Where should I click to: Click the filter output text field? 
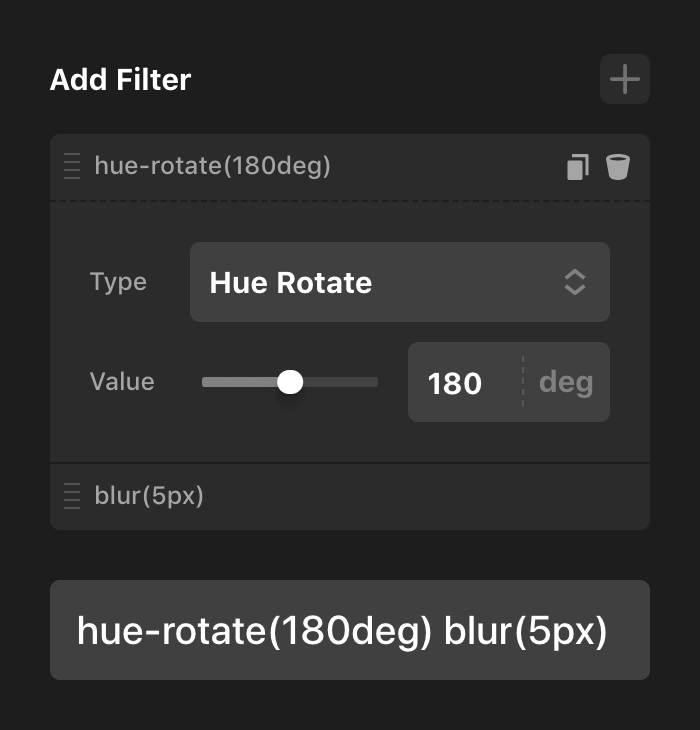coord(349,630)
